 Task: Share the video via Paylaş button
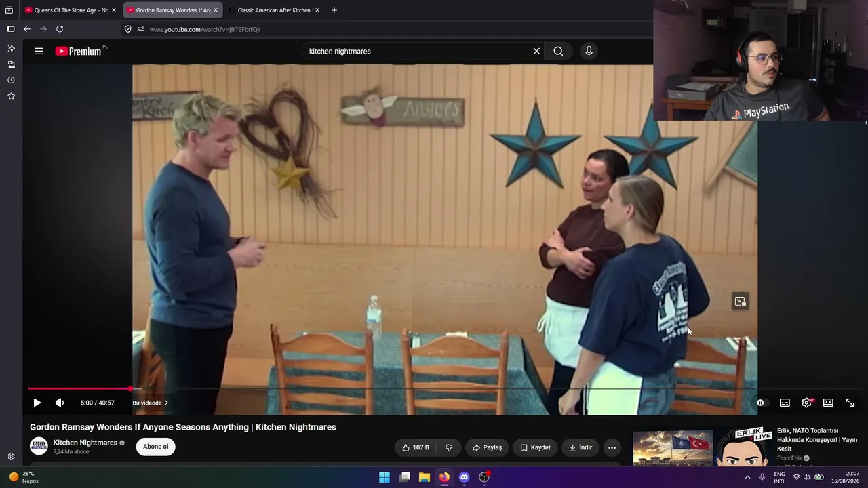pos(487,447)
